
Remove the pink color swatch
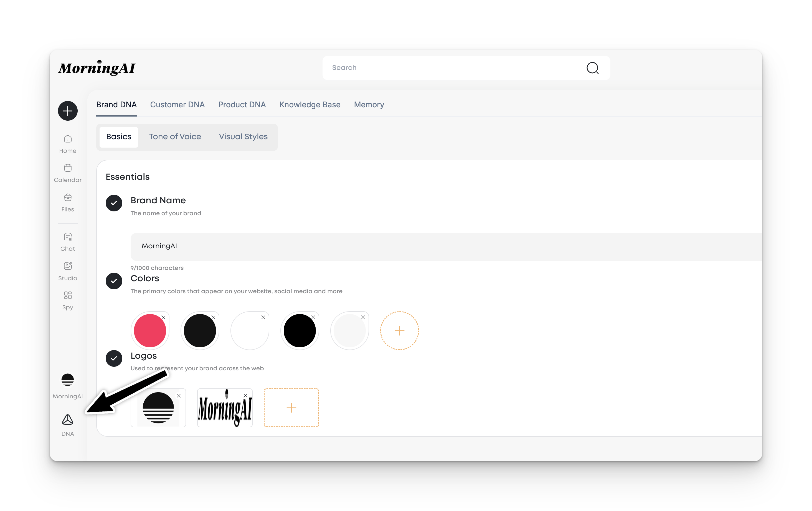(x=163, y=317)
